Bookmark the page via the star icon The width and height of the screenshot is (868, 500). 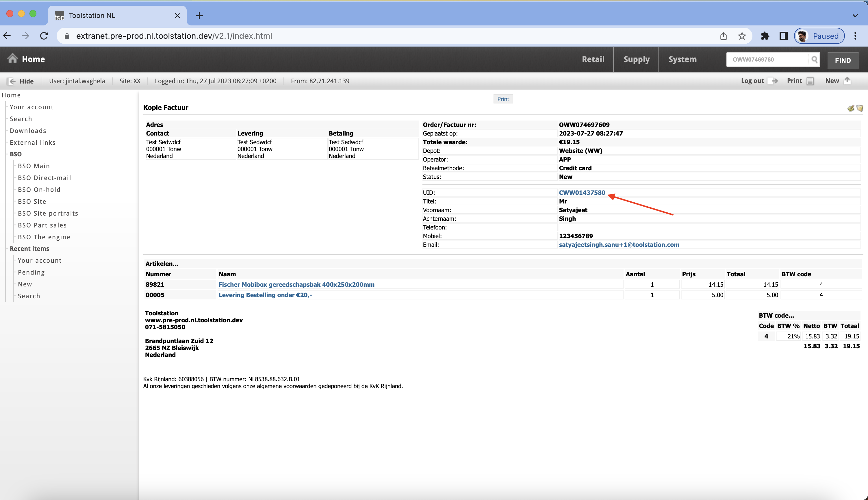tap(742, 36)
